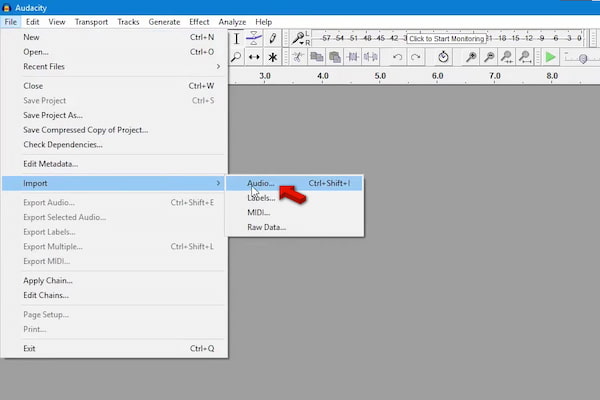Screen dimensions: 600x400
Task: Open the Analyze menu
Action: click(232, 22)
